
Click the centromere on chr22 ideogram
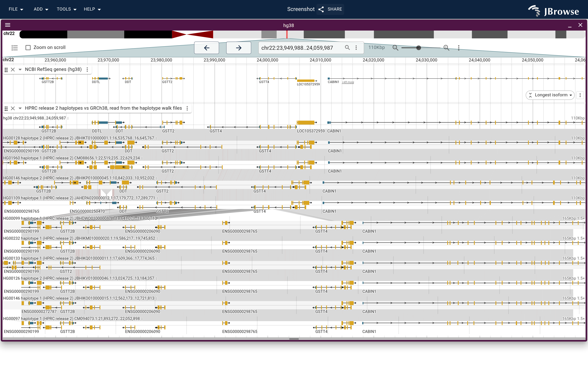192,34
